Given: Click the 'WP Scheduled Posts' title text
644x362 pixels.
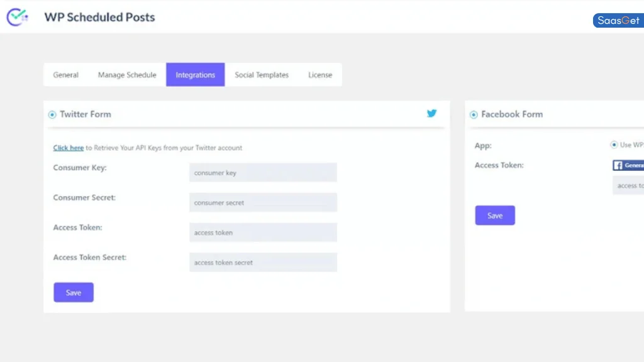Looking at the screenshot, I should pyautogui.click(x=100, y=17).
